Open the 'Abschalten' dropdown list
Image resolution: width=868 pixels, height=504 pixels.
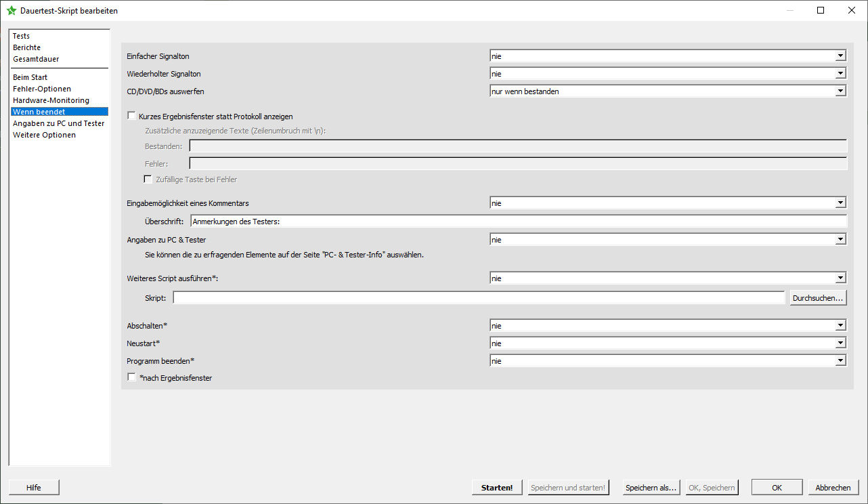(x=668, y=326)
